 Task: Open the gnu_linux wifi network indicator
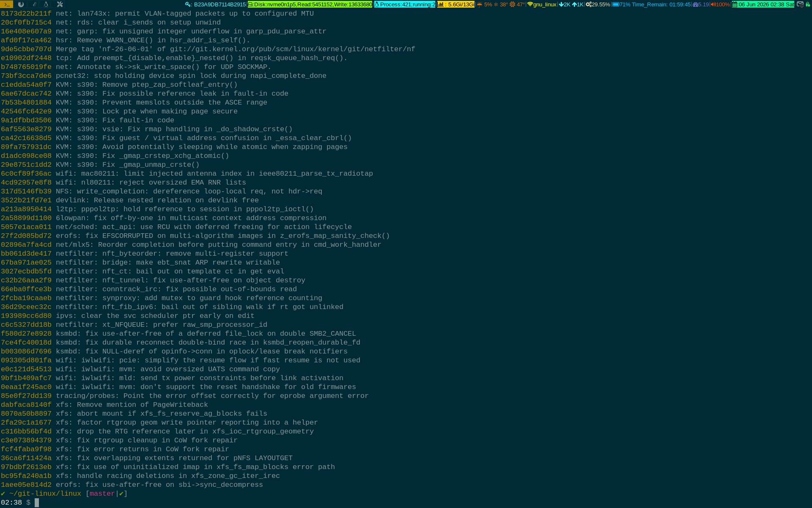coord(542,4)
